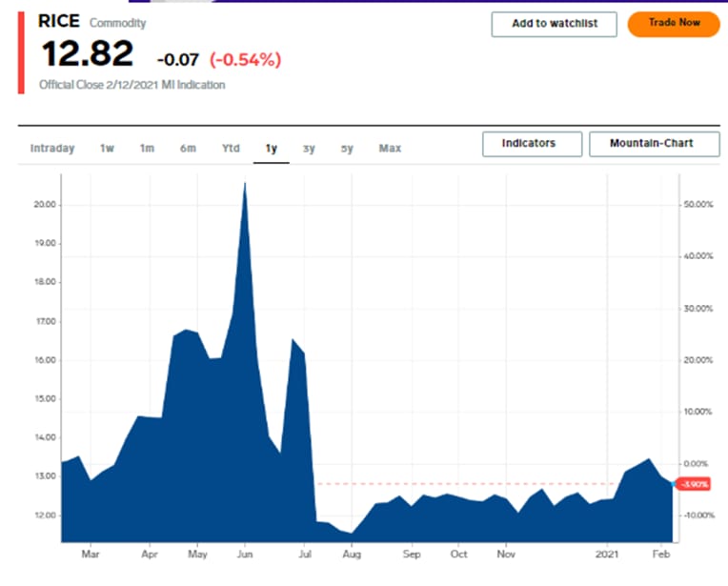Select the active 1y range tab
Screen dimensions: 728x586
pos(272,149)
